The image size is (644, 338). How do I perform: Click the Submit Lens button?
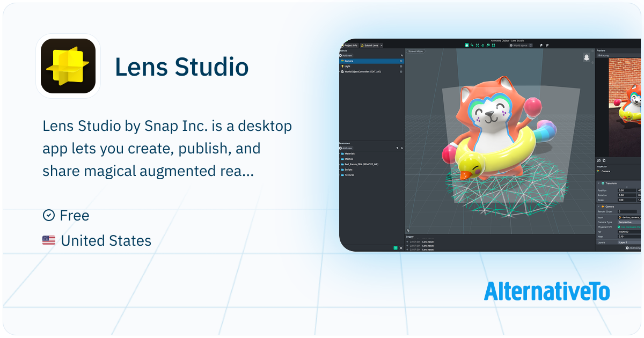point(370,46)
